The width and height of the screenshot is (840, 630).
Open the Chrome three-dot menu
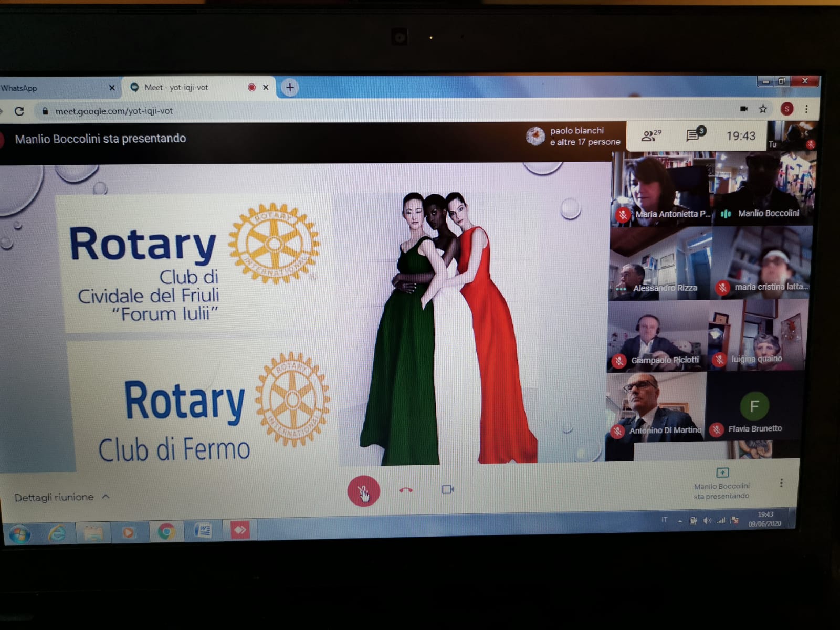coord(806,109)
